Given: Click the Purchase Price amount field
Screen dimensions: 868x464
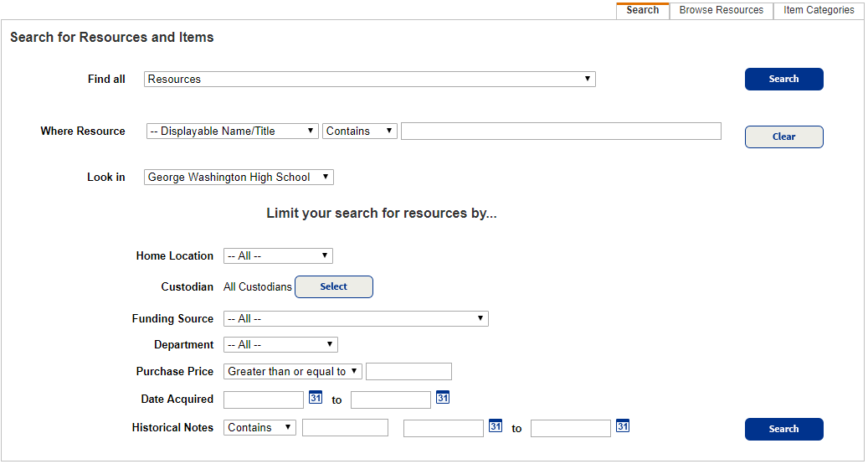Looking at the screenshot, I should pyautogui.click(x=408, y=372).
